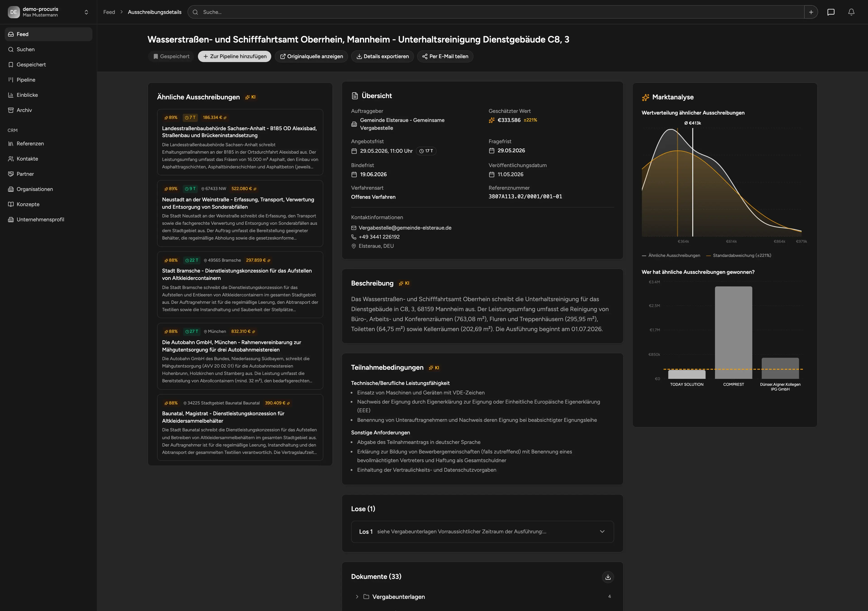
Task: Click the mail icon beside Vergabestelle email
Action: pyautogui.click(x=354, y=228)
